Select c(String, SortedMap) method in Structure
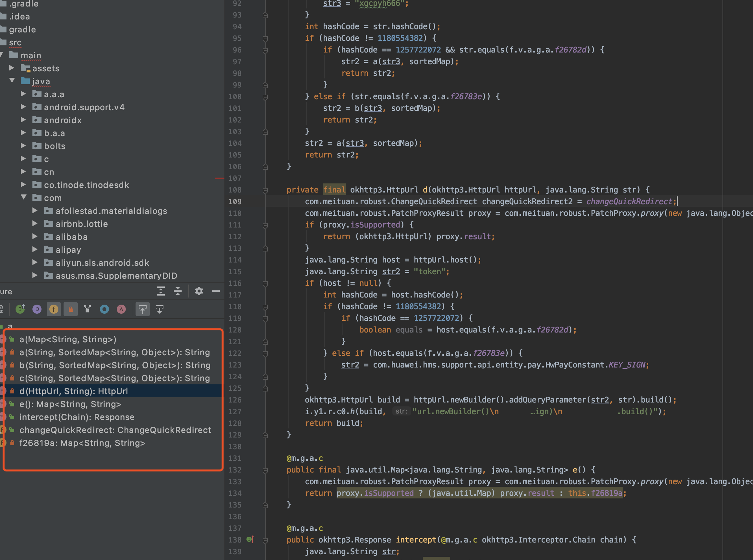The image size is (753, 560). pyautogui.click(x=115, y=378)
